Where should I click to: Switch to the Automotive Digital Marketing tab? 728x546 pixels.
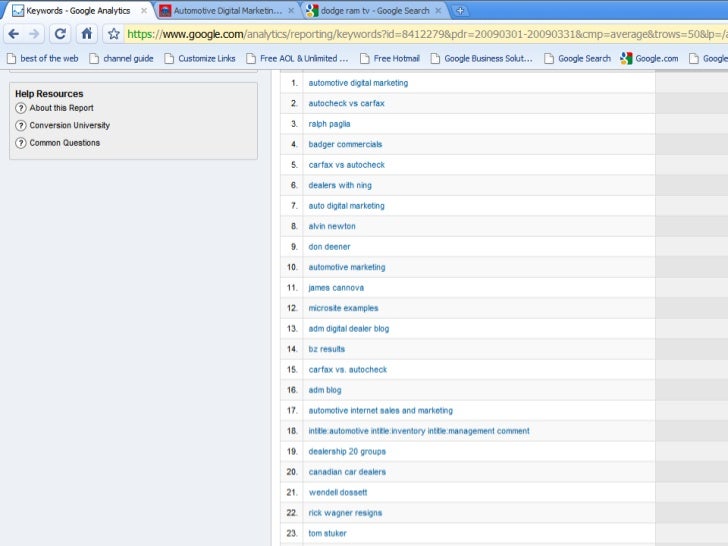point(228,11)
